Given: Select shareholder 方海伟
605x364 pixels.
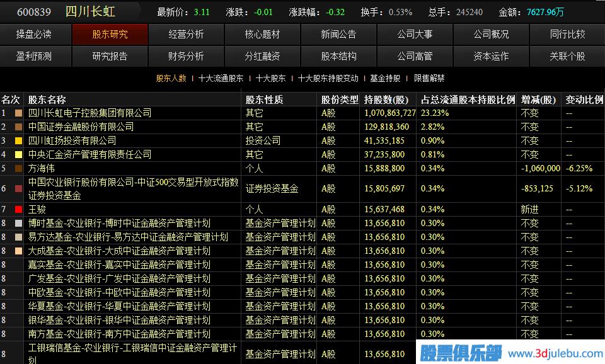Looking at the screenshot, I should pyautogui.click(x=41, y=169).
